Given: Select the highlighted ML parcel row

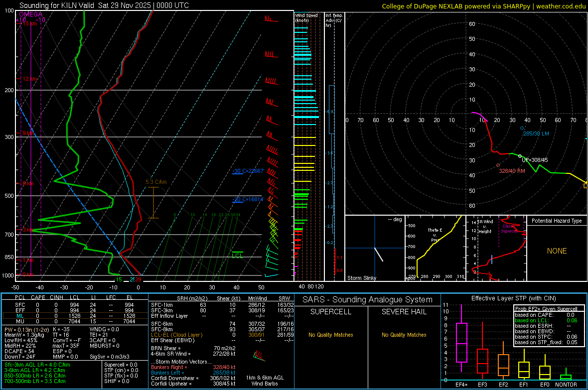Looking at the screenshot, I should (75, 316).
